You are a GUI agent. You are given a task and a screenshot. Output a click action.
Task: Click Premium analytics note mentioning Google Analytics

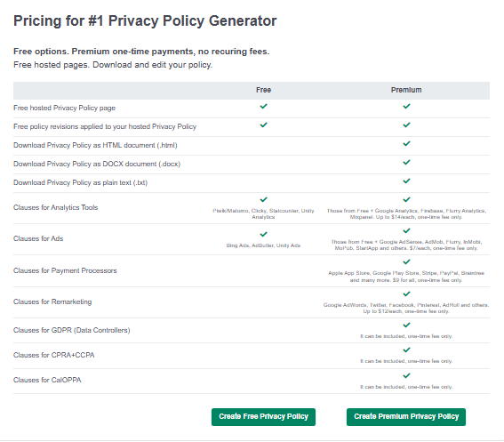click(x=406, y=214)
